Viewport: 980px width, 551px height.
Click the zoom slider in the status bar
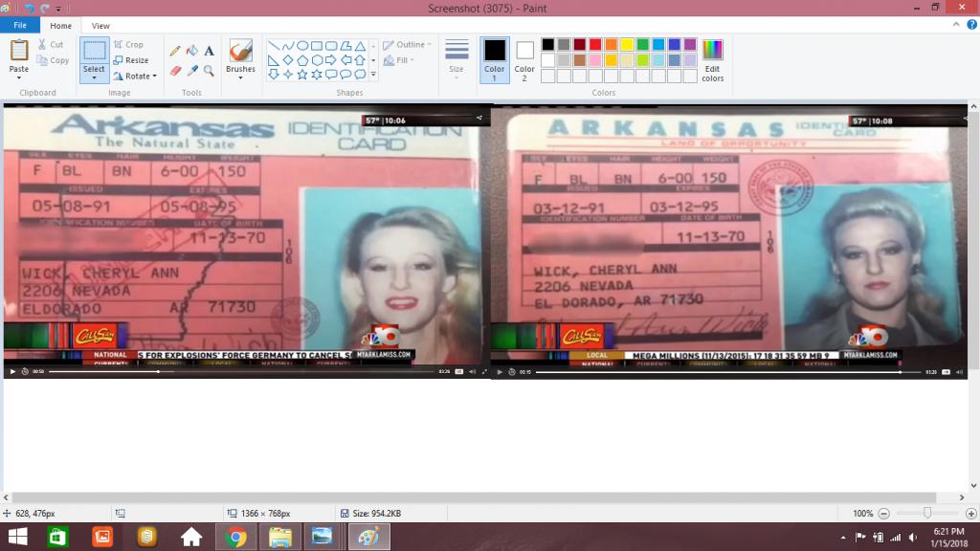[926, 514]
